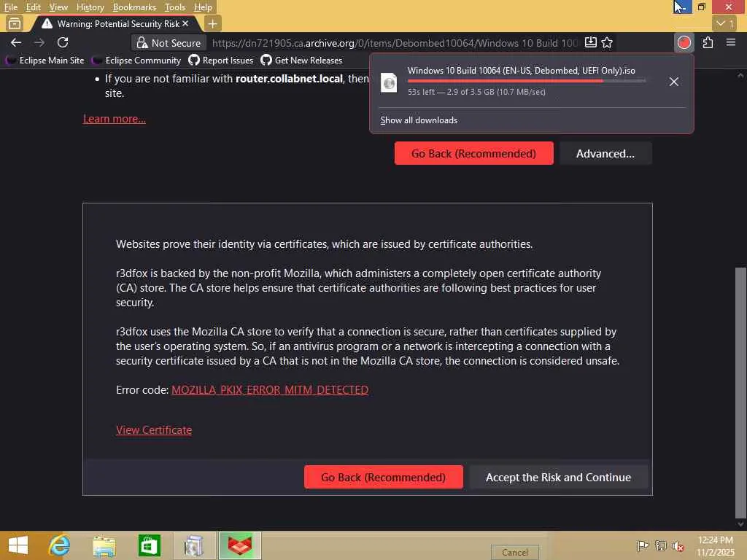Open the Windows Store taskbar icon
747x560 pixels.
149,545
